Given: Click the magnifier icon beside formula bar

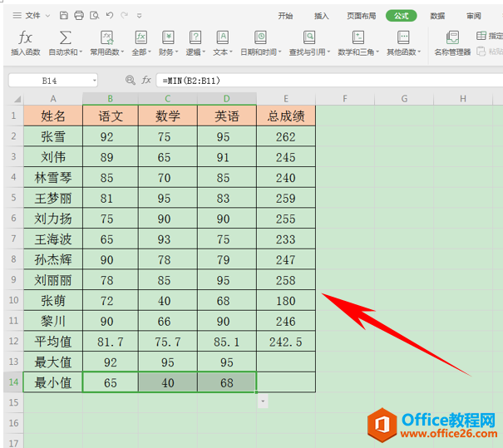Looking at the screenshot, I should tap(131, 80).
